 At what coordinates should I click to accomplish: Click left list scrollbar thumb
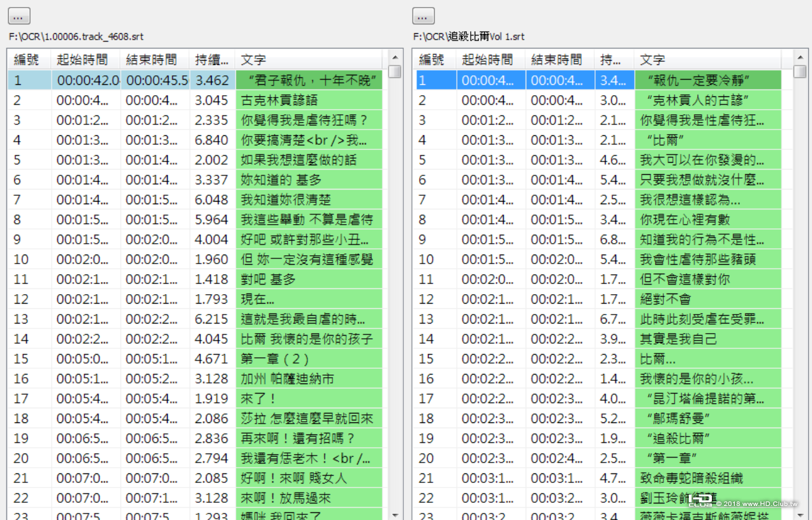tap(395, 71)
